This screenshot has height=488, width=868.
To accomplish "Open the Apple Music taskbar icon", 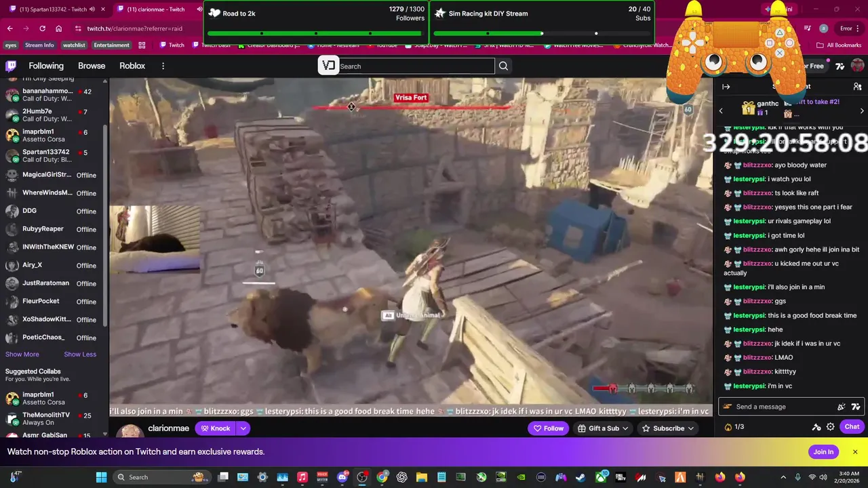I will coord(302,477).
